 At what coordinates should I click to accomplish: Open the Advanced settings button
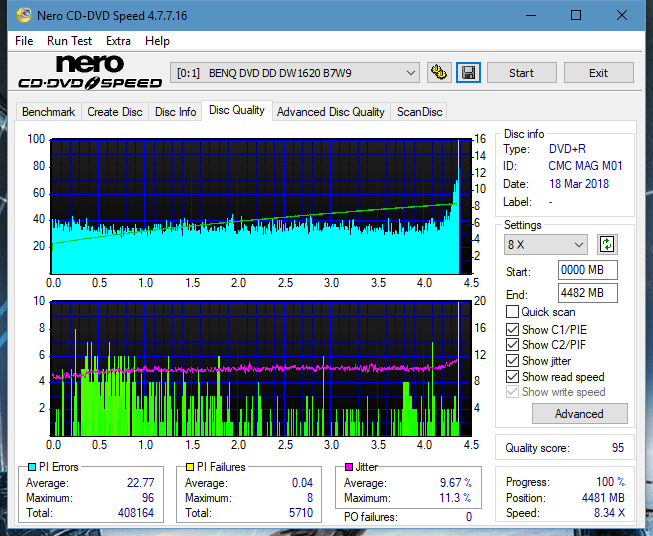579,414
